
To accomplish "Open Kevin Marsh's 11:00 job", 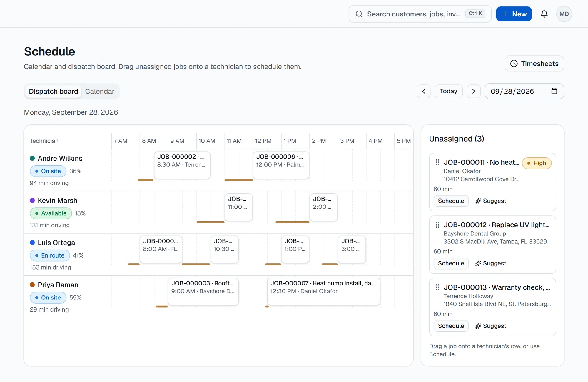I will tap(238, 207).
